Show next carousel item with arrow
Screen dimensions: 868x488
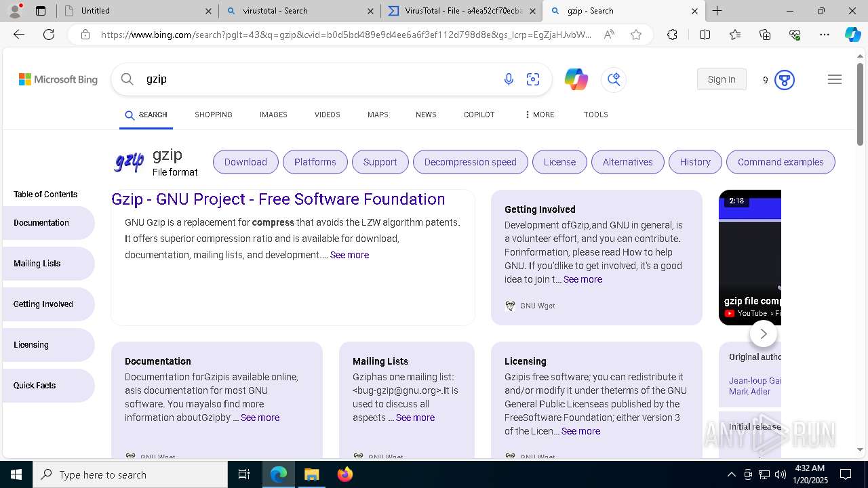764,333
